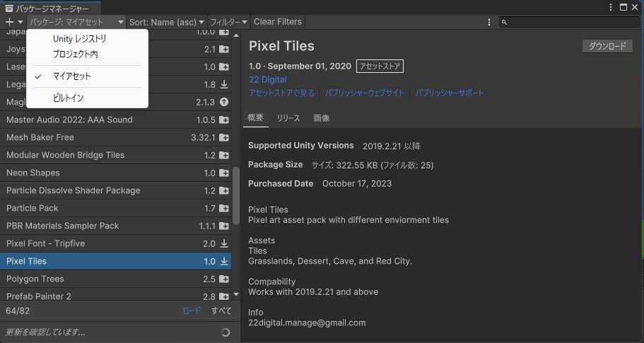Open the パブリッシャーウェブサイト link
Screen dimensions: 644x343
[x=365, y=93]
